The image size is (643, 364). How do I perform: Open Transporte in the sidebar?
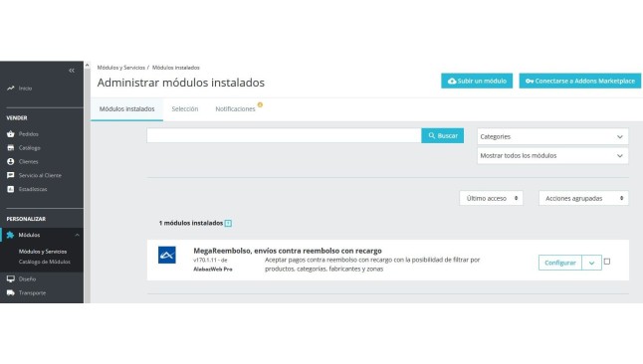pos(32,292)
